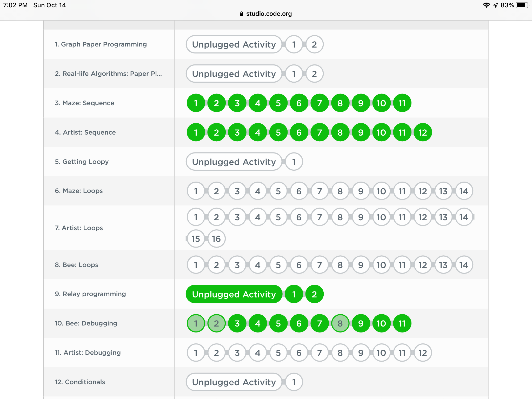The width and height of the screenshot is (532, 399).
Task: Open puzzle 12 in Artist: Sequence
Action: [422, 132]
